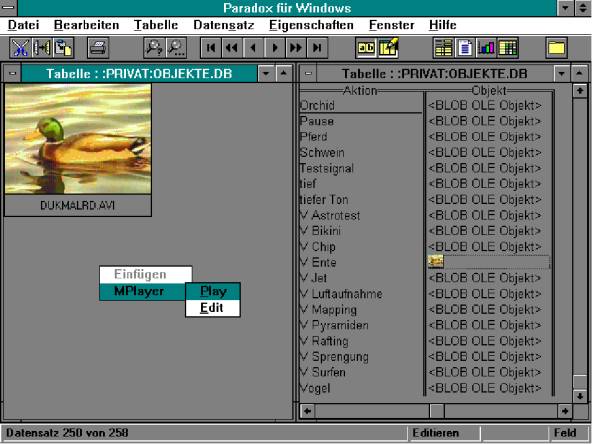Jump to first record button
Image resolution: width=592 pixels, height=444 pixels.
click(x=211, y=48)
